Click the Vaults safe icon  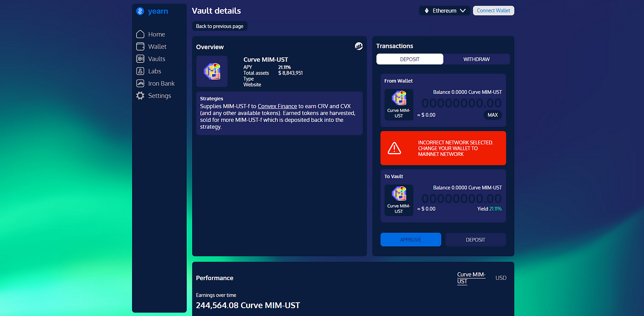[140, 59]
